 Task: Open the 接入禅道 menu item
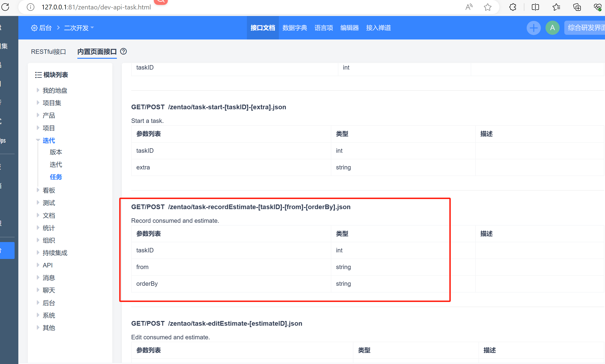click(x=378, y=28)
